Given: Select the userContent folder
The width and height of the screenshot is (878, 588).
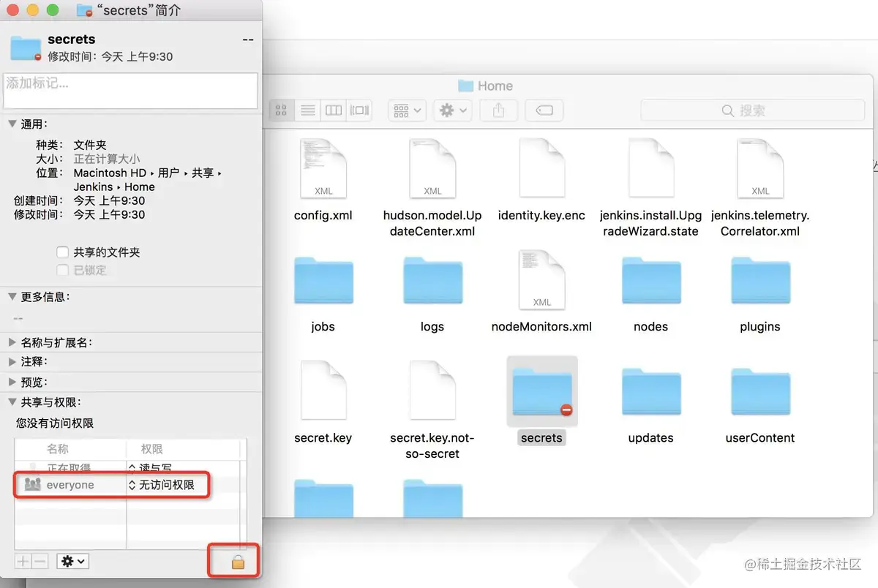Looking at the screenshot, I should (760, 392).
